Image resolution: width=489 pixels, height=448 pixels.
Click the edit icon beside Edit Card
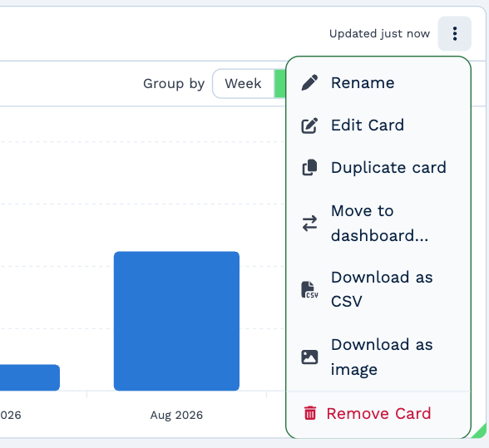(x=309, y=126)
